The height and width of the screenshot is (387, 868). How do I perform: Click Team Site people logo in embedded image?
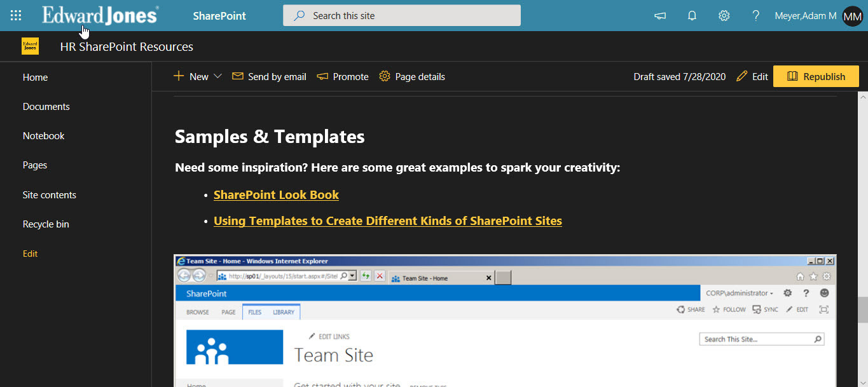235,346
